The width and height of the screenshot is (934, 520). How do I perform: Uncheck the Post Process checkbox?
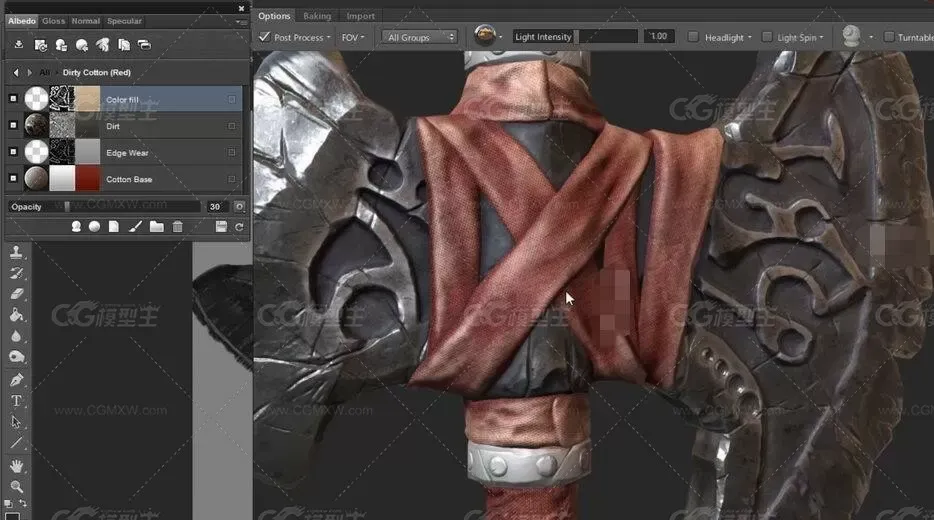[x=264, y=37]
